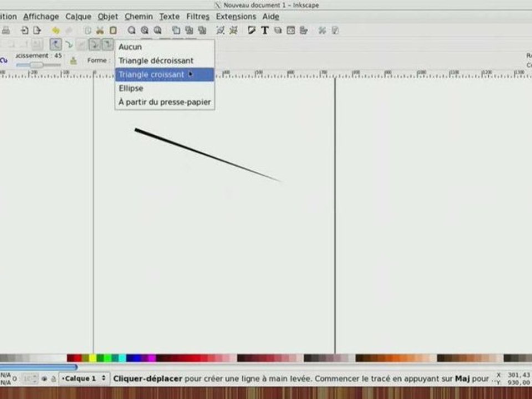Open the Extensions menu

pyautogui.click(x=236, y=16)
